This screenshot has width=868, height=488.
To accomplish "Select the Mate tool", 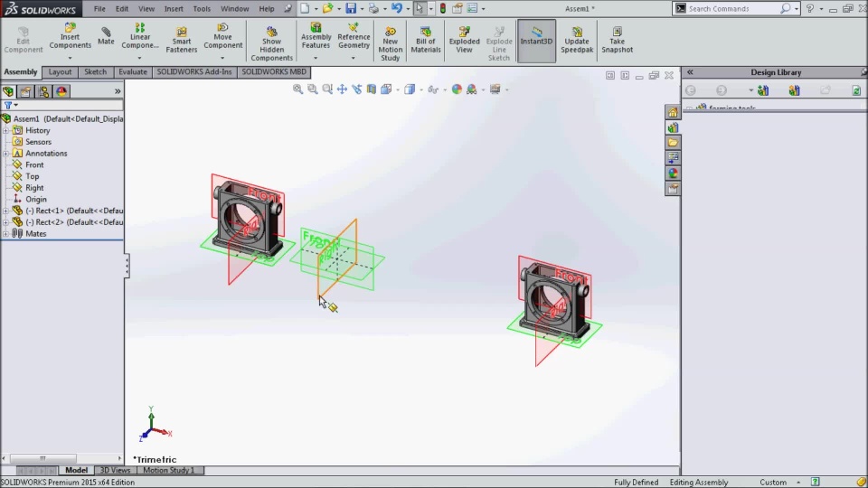I will pyautogui.click(x=106, y=36).
